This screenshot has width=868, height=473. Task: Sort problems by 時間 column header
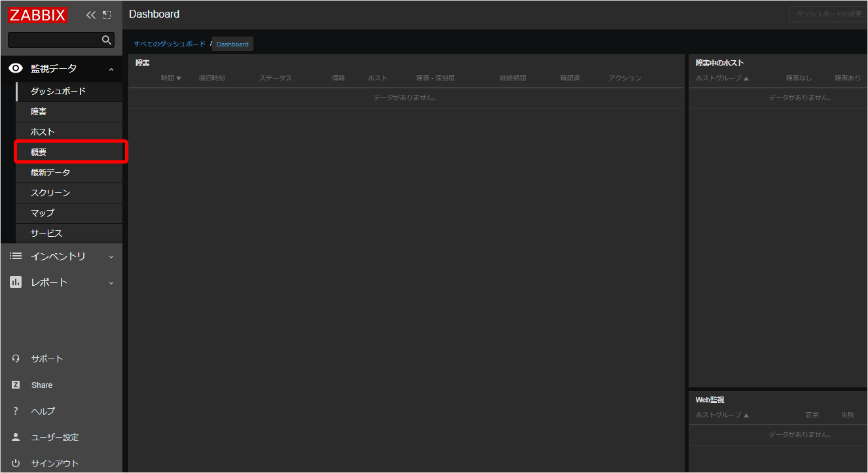pyautogui.click(x=171, y=78)
